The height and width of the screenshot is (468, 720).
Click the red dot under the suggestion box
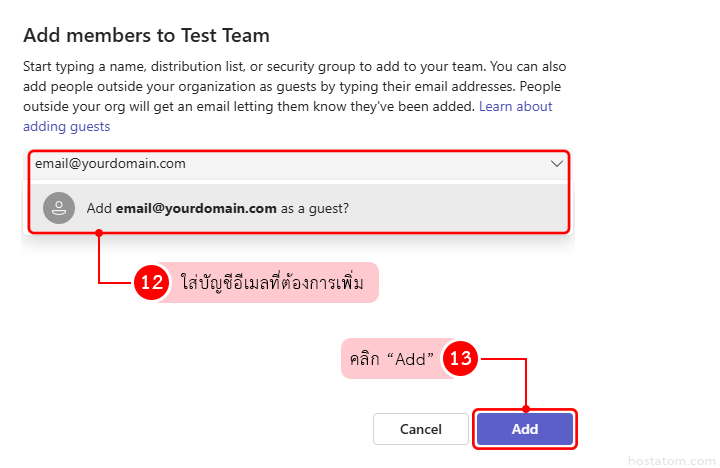coord(98,233)
